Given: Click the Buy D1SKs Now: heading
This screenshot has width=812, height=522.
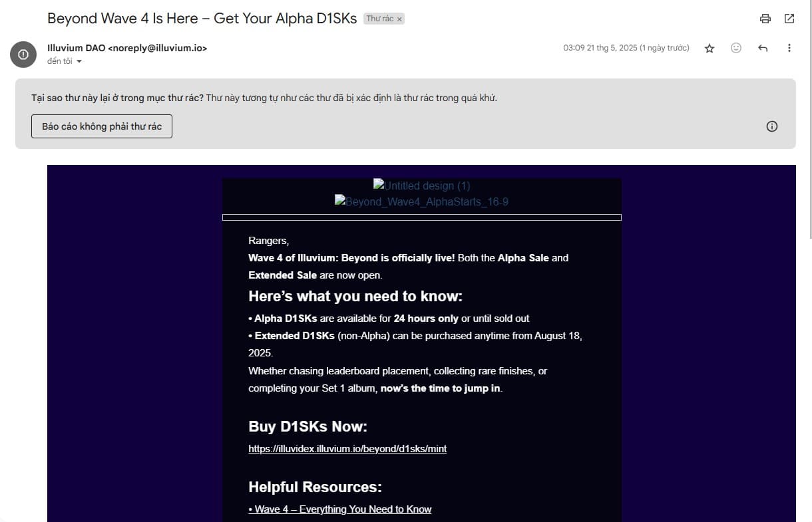Looking at the screenshot, I should 307,426.
